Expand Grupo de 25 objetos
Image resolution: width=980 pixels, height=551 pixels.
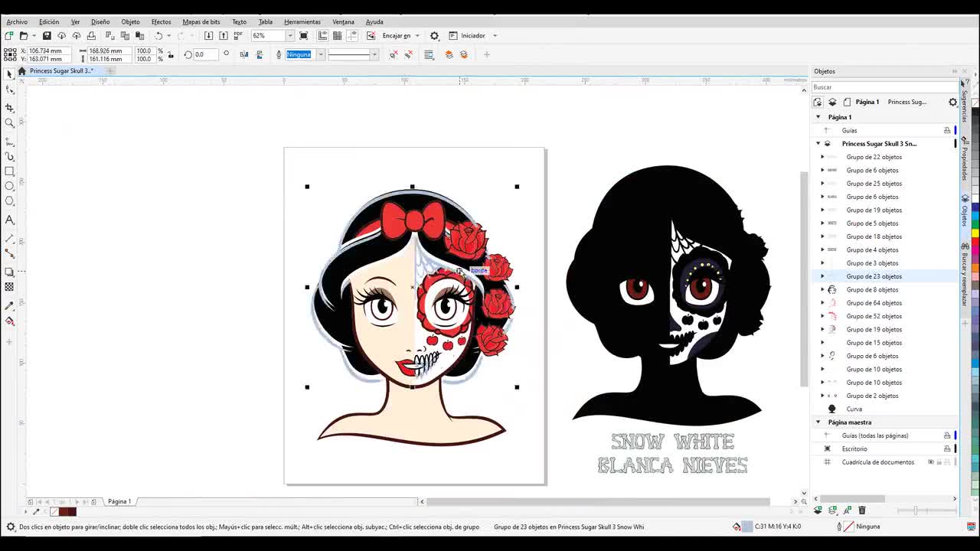click(x=823, y=184)
